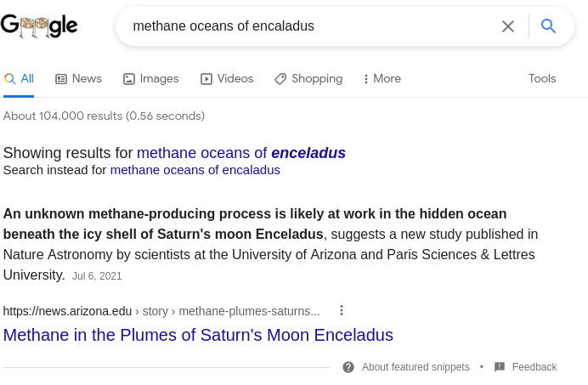The height and width of the screenshot is (385, 588).
Task: Click the Feedback link
Action: [x=534, y=367]
